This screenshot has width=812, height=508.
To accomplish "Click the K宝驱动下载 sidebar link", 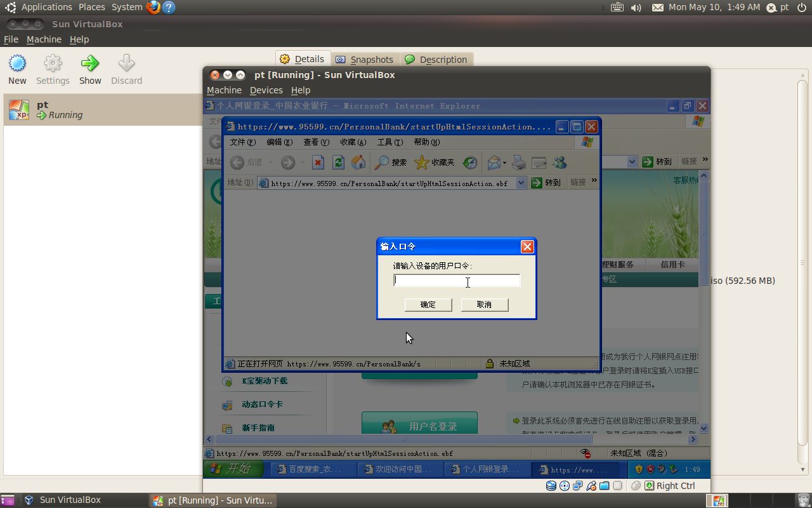I will [265, 381].
